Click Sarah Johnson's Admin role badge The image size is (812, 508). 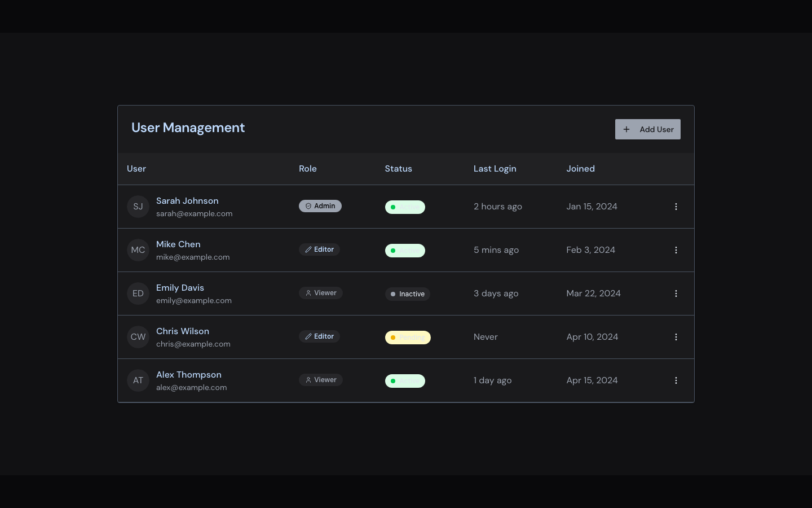pos(320,206)
